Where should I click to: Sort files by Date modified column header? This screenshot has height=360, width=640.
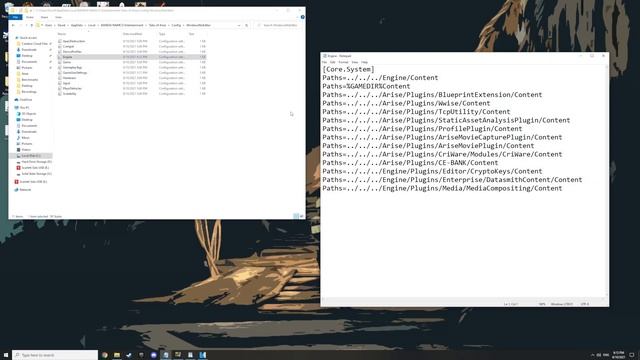tap(133, 34)
